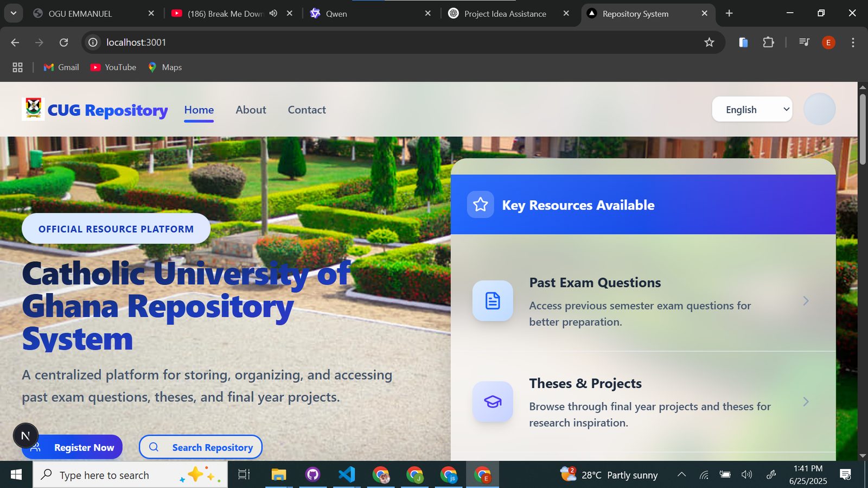The image size is (868, 488).
Task: Open a new browser tab
Action: [x=729, y=14]
